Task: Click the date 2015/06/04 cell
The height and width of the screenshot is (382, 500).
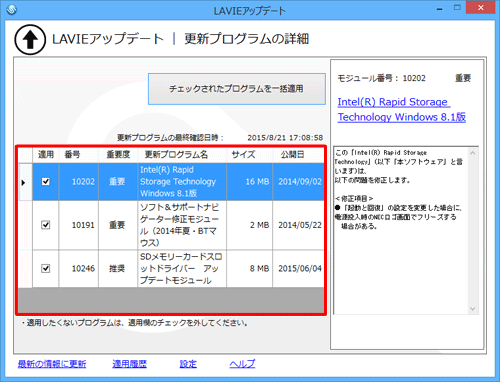Action: [298, 268]
